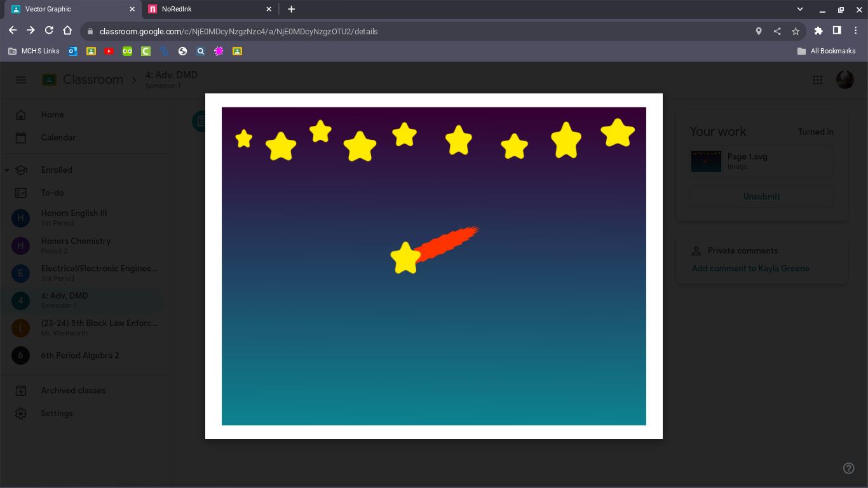Open Calendar in the sidebar
The height and width of the screenshot is (488, 868).
tap(58, 137)
